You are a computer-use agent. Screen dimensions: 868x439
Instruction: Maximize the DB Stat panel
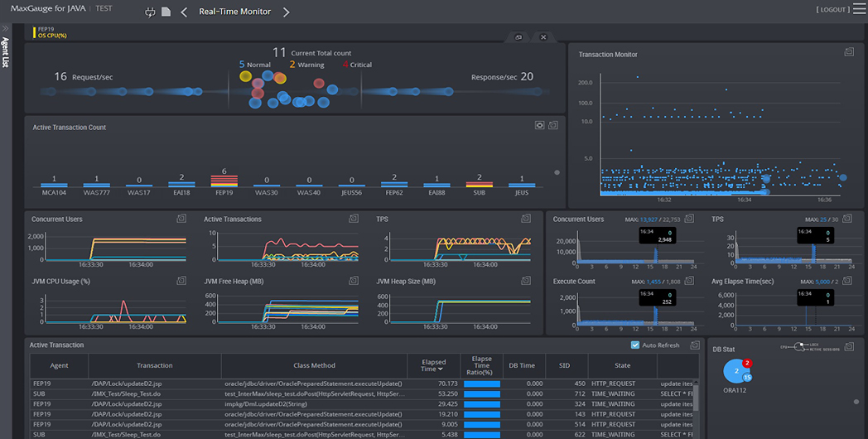[x=849, y=346]
